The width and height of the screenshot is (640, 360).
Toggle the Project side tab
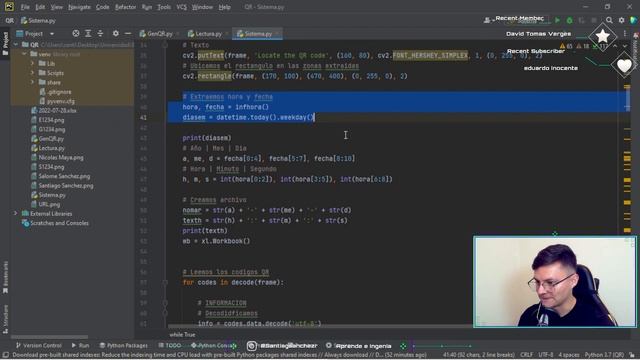click(x=5, y=43)
